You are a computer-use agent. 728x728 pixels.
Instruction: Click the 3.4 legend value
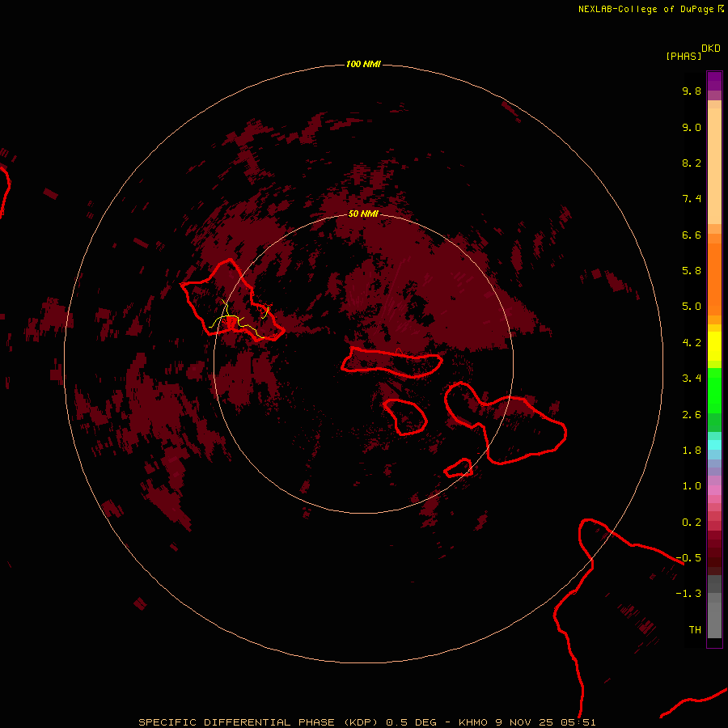point(692,378)
